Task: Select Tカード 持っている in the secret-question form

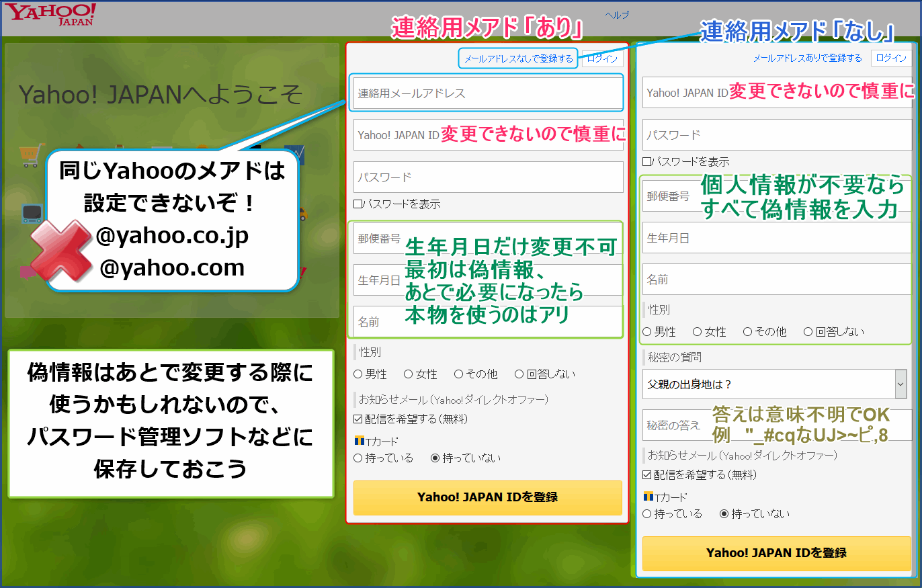Action: click(647, 514)
